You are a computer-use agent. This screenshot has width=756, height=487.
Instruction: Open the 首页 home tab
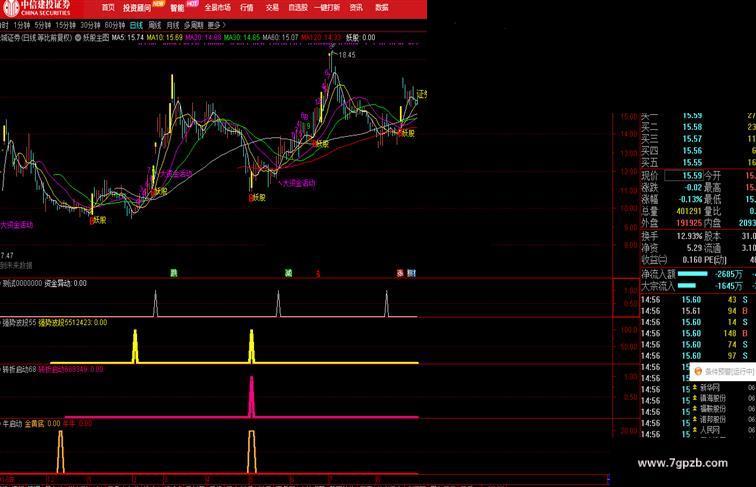[x=108, y=8]
